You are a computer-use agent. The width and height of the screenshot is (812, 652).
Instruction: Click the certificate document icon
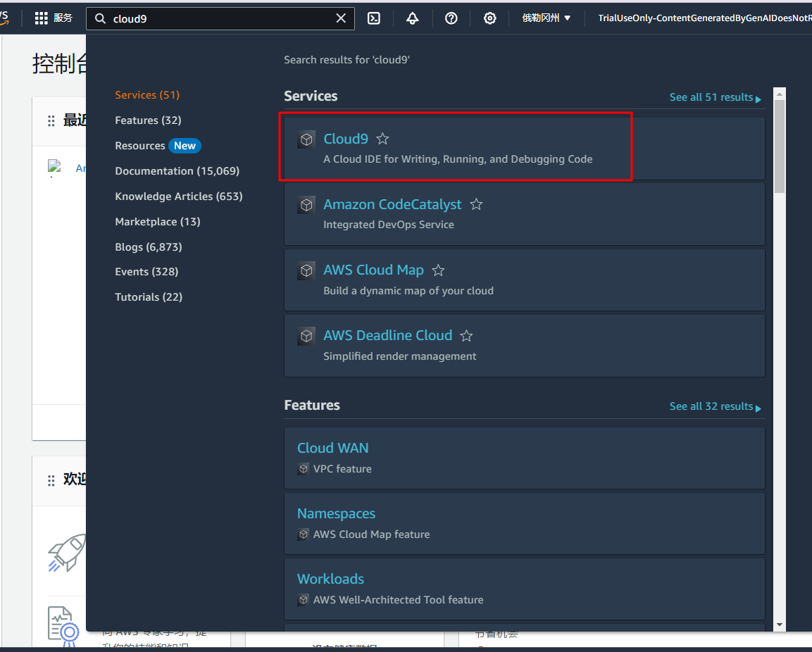click(63, 626)
